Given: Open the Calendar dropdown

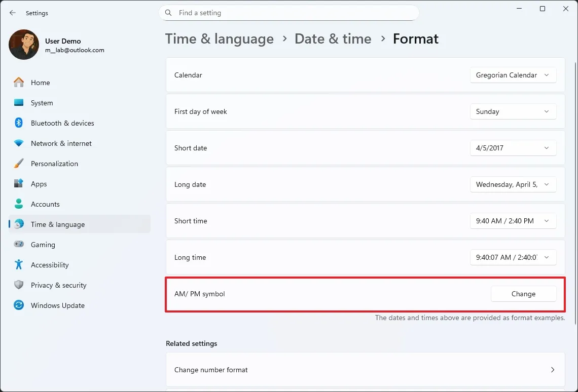Looking at the screenshot, I should point(513,74).
